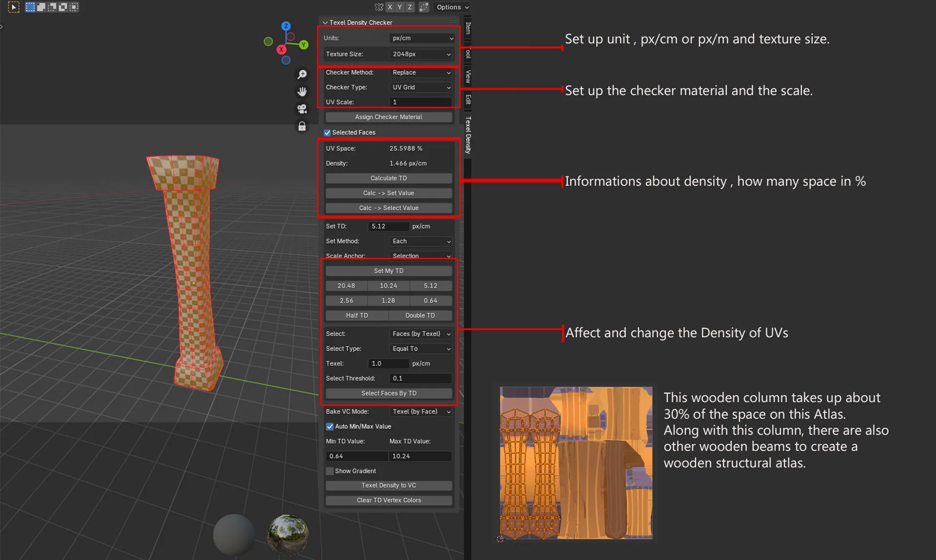This screenshot has width=936, height=560.
Task: Click the Set TD value field
Action: [x=389, y=226]
